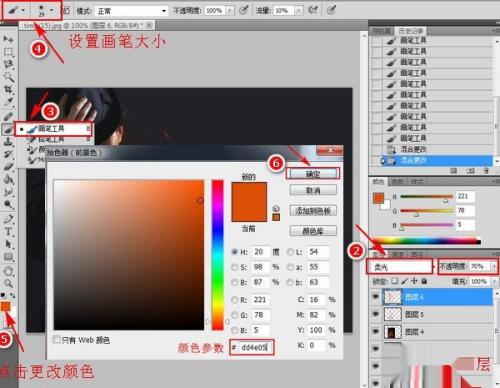500x388 pixels.
Task: Select the Move tool
Action: point(8,39)
